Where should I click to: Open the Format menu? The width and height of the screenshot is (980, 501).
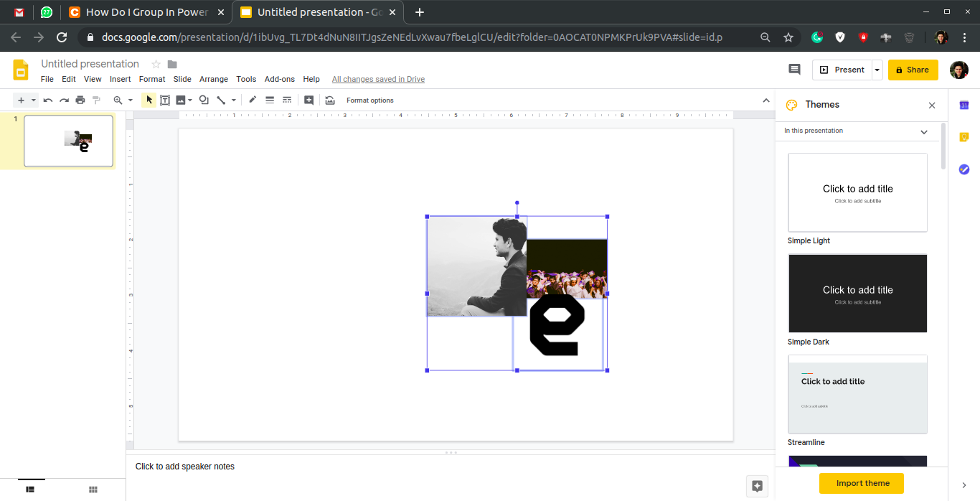pos(152,79)
